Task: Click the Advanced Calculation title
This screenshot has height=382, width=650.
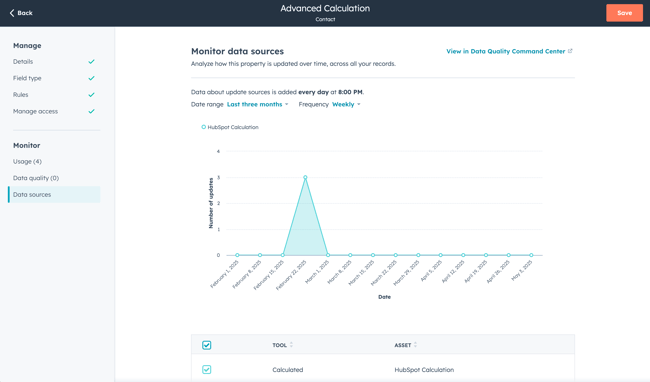Action: point(325,8)
